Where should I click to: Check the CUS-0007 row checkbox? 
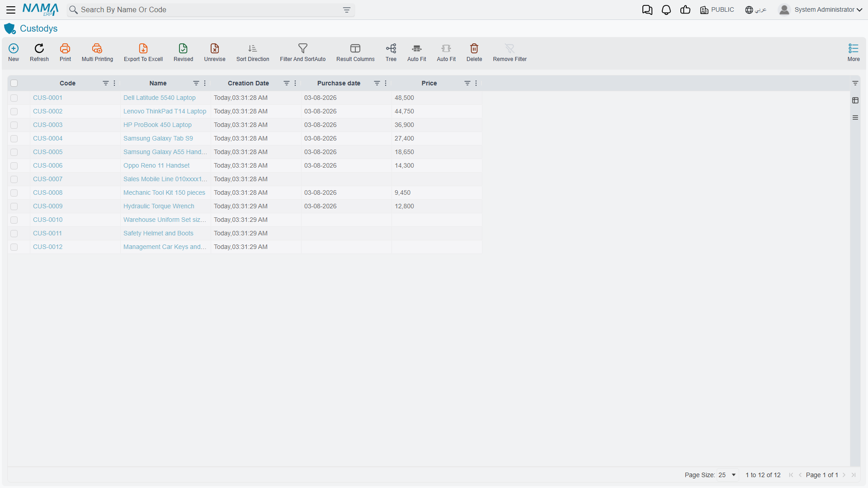pos(14,179)
